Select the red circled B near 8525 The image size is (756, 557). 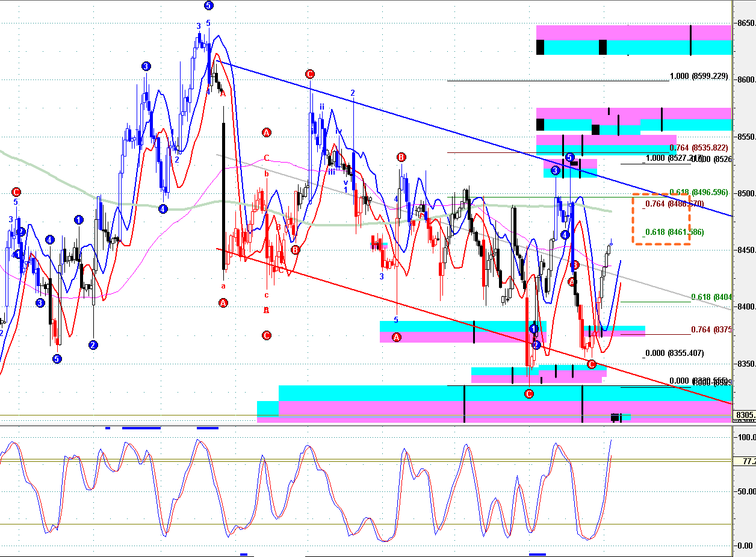tap(401, 157)
